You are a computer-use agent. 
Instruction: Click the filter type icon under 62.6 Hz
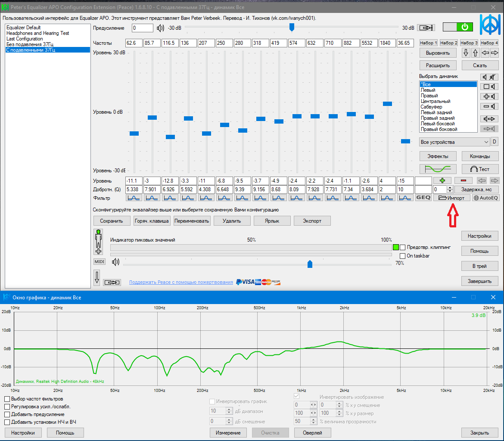coord(134,198)
